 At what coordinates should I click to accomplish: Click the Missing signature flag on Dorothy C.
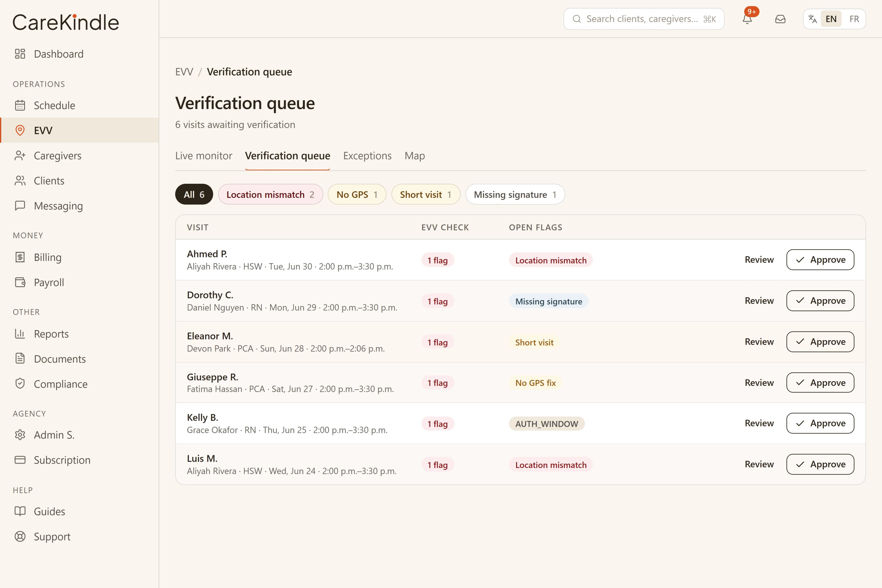point(549,301)
